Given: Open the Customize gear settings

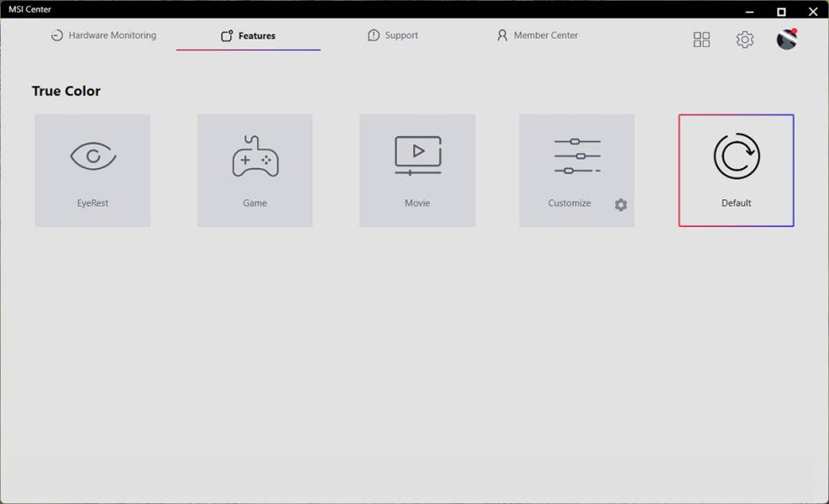Looking at the screenshot, I should pos(621,205).
